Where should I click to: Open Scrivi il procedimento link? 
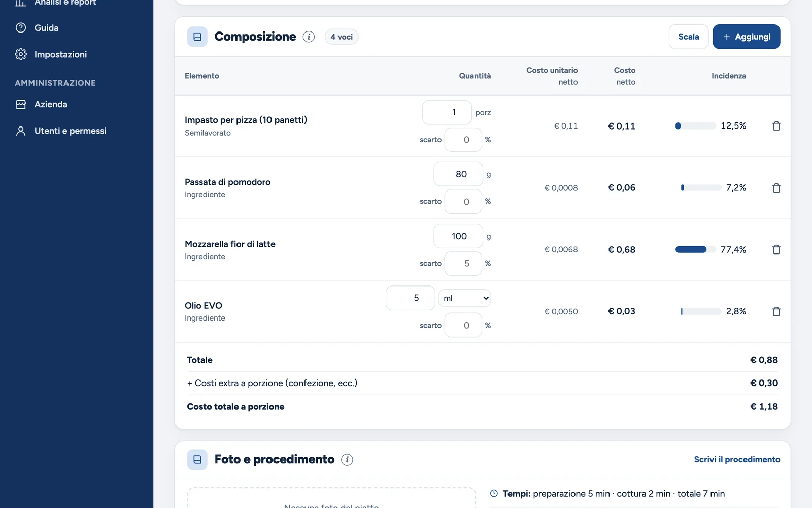coord(737,459)
